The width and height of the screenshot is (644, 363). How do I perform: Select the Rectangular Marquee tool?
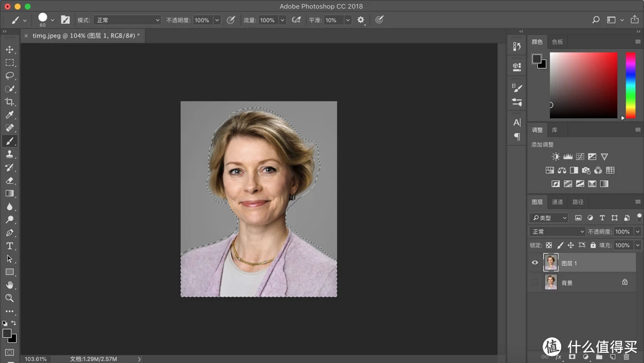click(10, 63)
